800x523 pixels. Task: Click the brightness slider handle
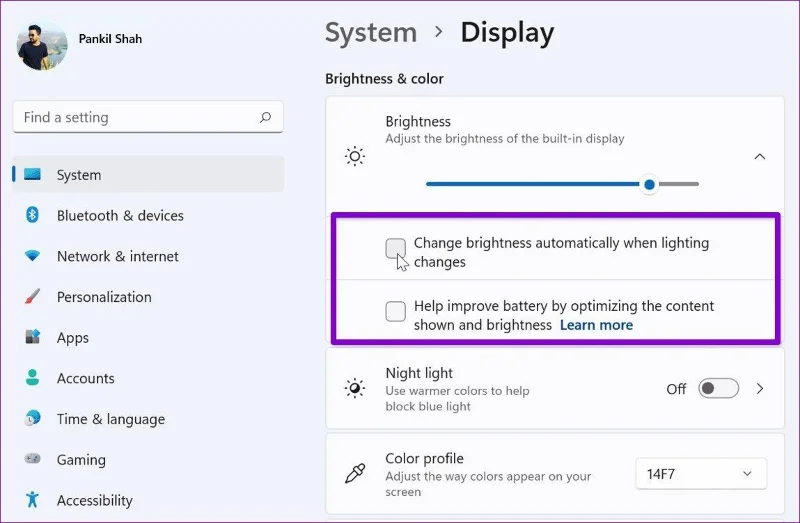(x=649, y=184)
